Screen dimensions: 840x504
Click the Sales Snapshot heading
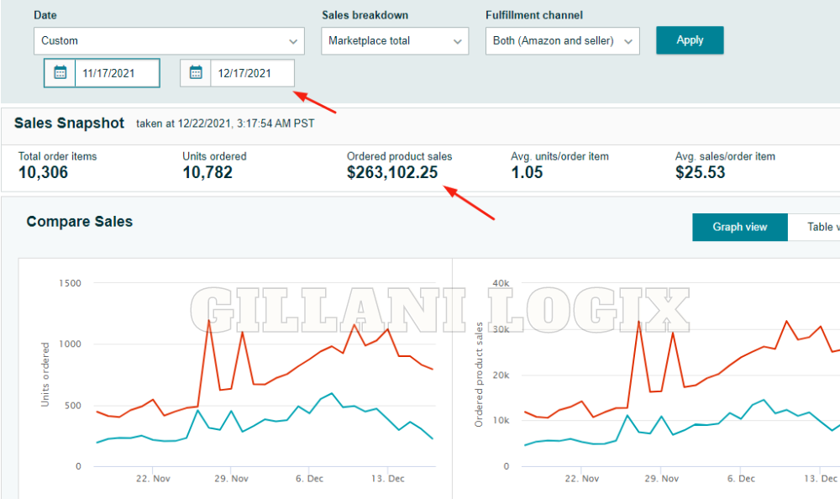point(69,123)
